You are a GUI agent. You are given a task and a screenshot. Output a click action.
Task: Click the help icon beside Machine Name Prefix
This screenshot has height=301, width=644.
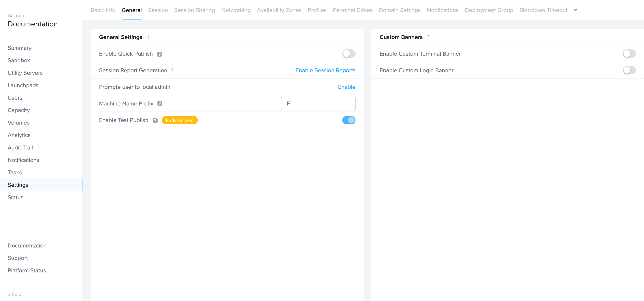click(x=160, y=103)
